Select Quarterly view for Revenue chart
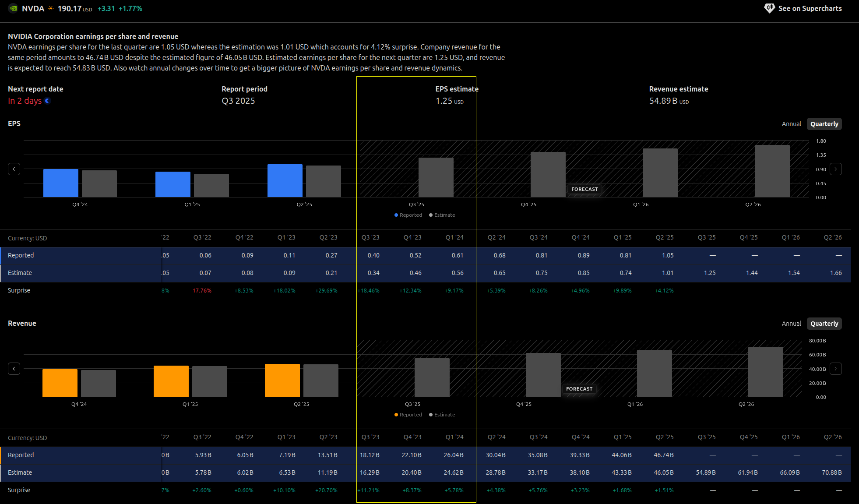 click(x=824, y=324)
